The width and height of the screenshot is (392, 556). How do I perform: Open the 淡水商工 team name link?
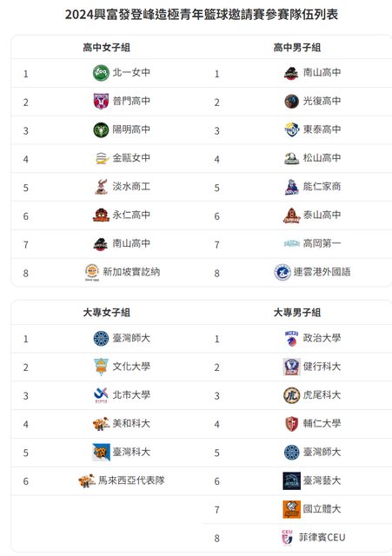(x=131, y=187)
